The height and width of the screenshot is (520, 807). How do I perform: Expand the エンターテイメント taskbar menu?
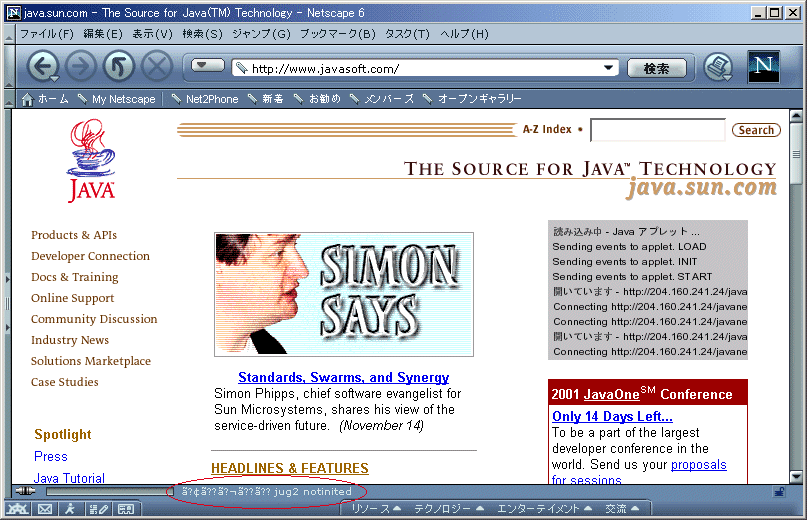545,509
